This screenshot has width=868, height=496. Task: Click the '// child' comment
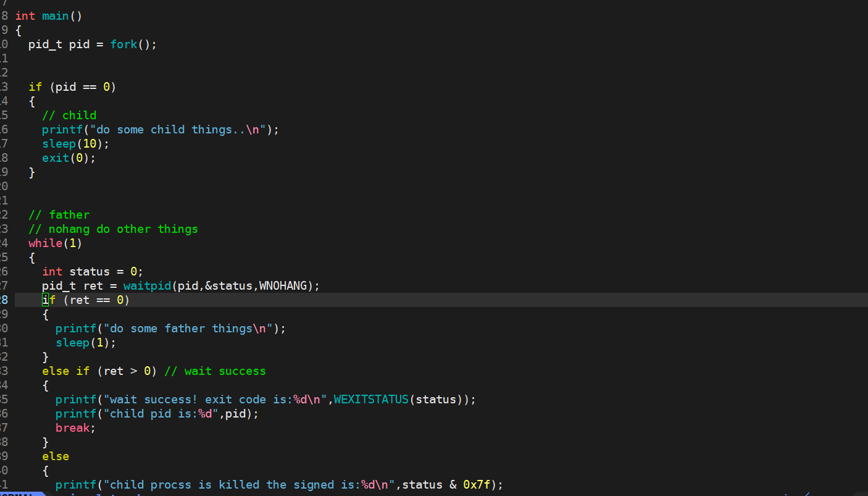(69, 116)
